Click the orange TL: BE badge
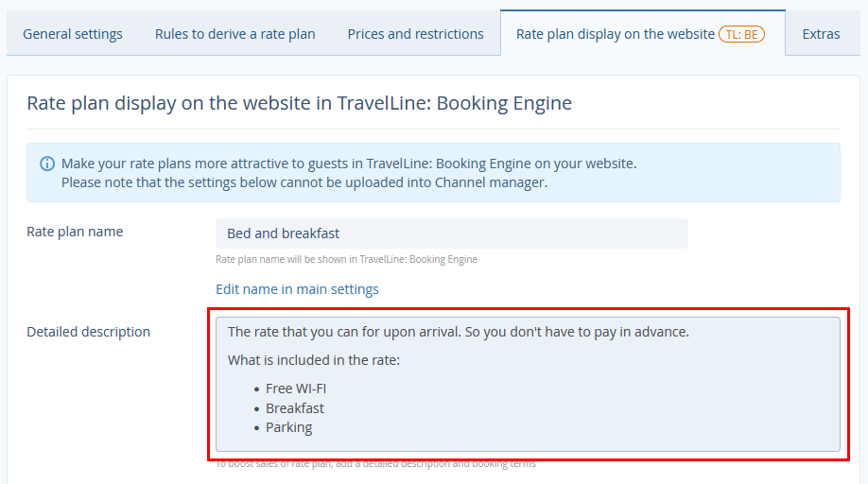The height and width of the screenshot is (484, 868). [741, 34]
